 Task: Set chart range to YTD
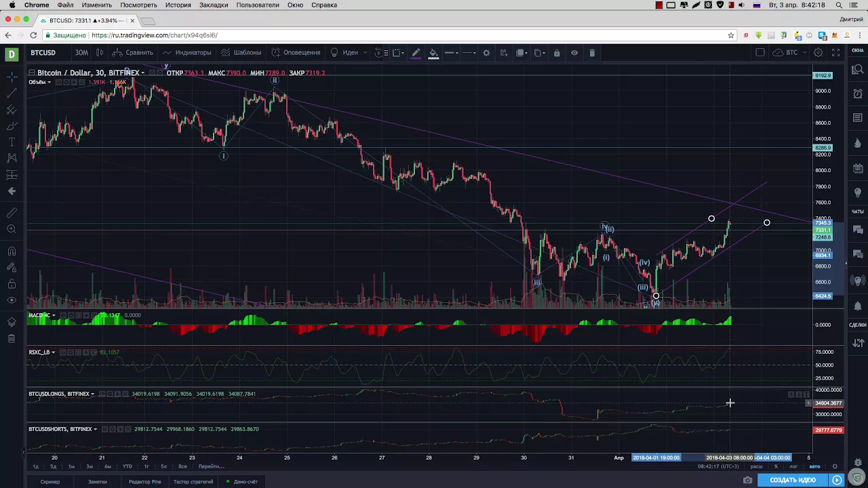[127, 466]
